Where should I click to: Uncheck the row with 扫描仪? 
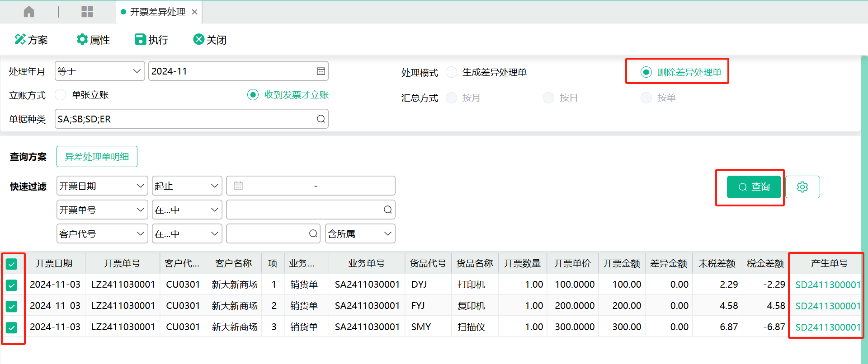click(x=12, y=327)
